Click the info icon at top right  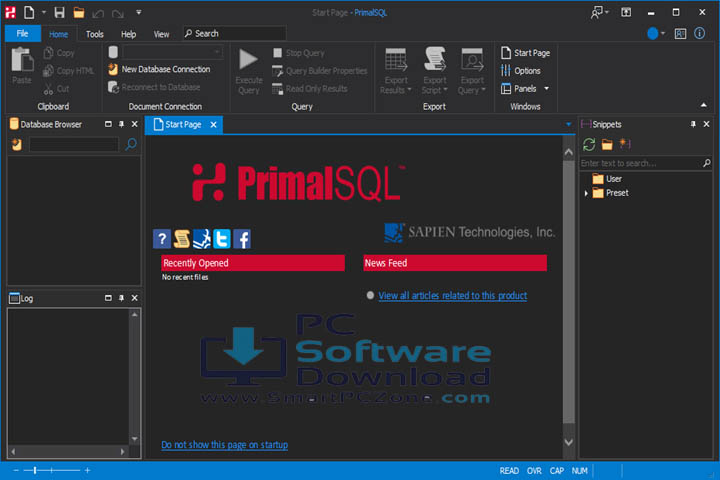click(699, 33)
